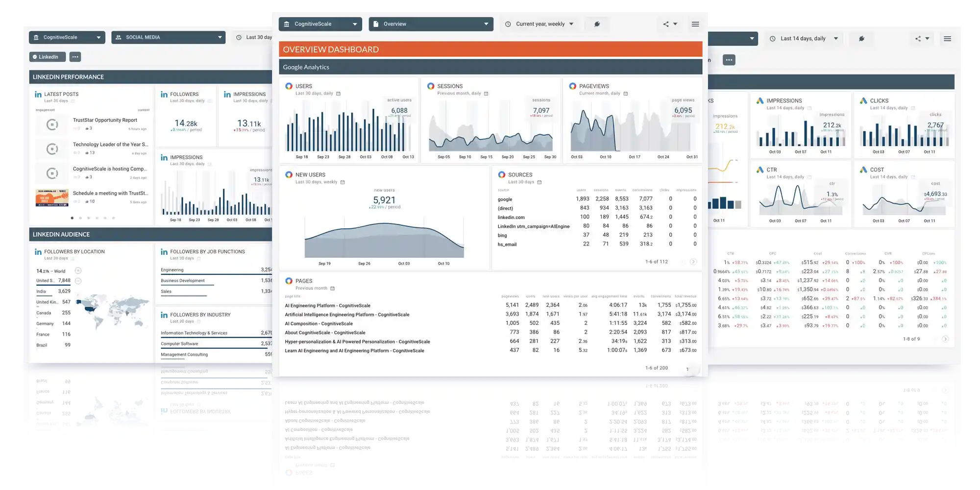Click 'linkedin.com' row in SOURCES table
The image size is (980, 490).
click(x=597, y=217)
